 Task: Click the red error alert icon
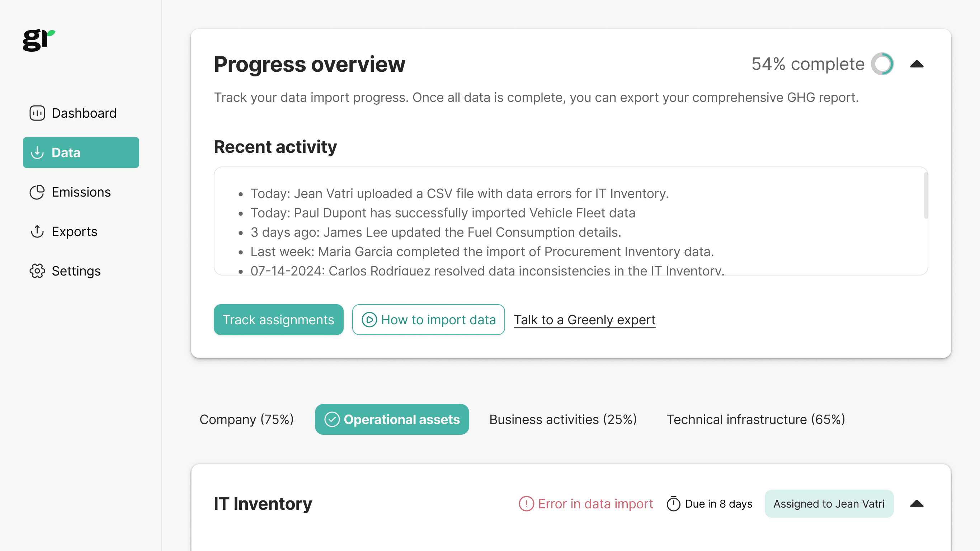point(526,504)
